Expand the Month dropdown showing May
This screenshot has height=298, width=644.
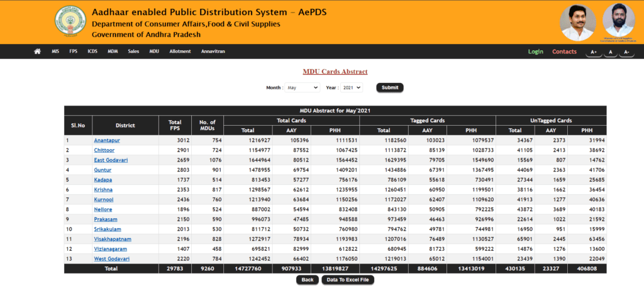click(x=303, y=87)
